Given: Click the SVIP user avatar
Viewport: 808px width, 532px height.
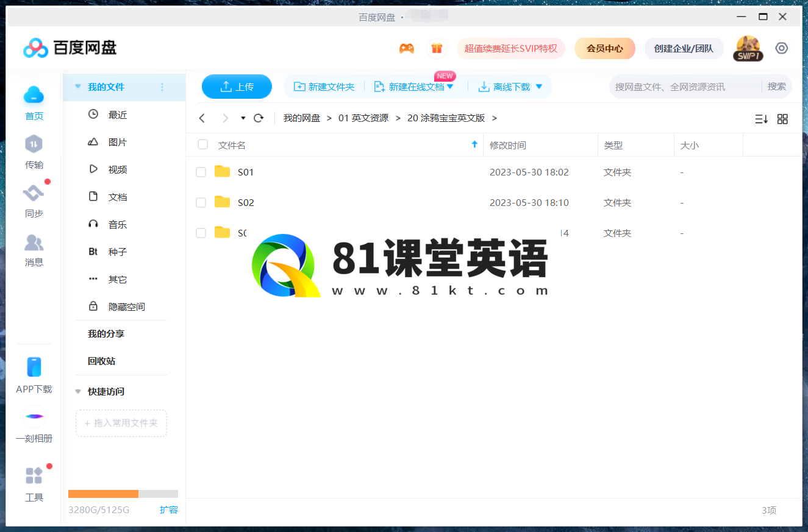Looking at the screenshot, I should pyautogui.click(x=748, y=48).
